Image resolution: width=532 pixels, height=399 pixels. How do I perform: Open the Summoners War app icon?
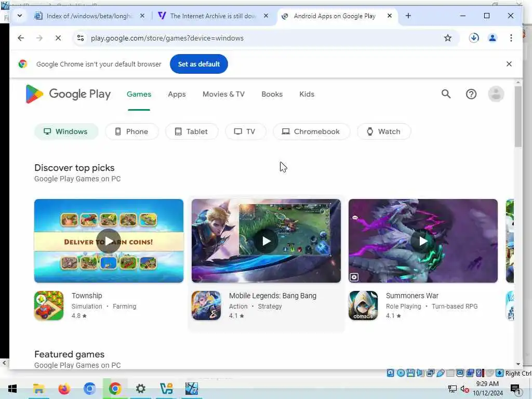363,305
